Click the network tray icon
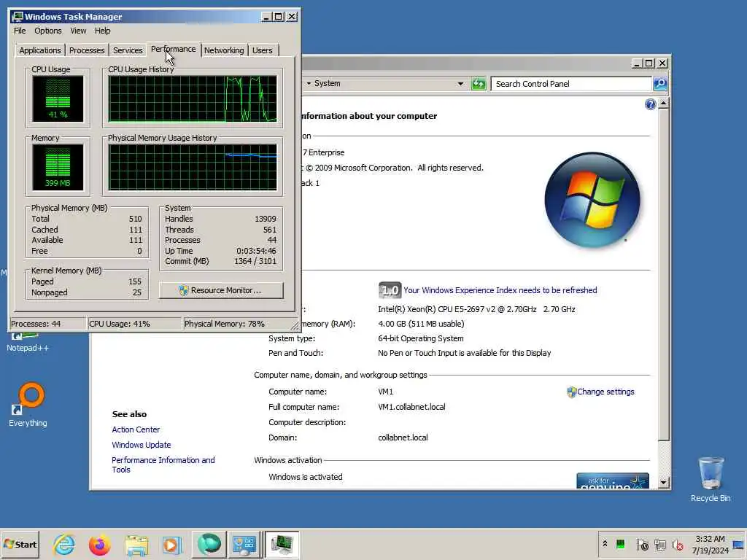Screen dimensions: 747x560 click(659, 544)
